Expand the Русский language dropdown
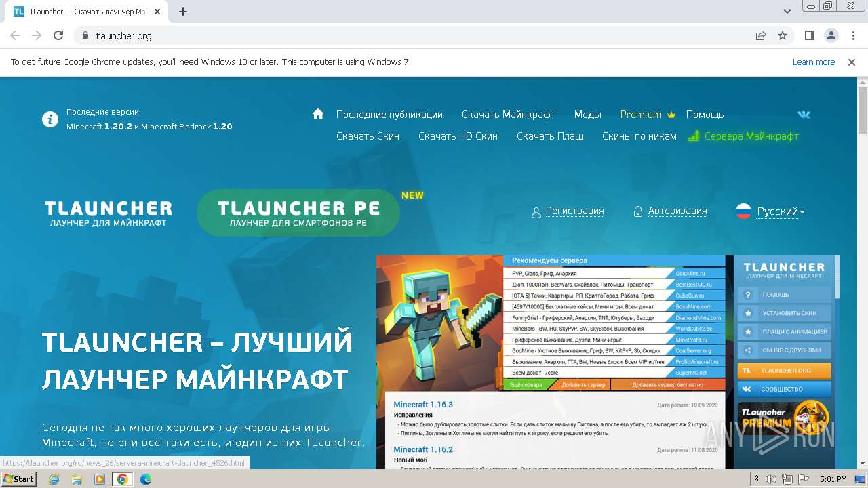 pos(781,211)
